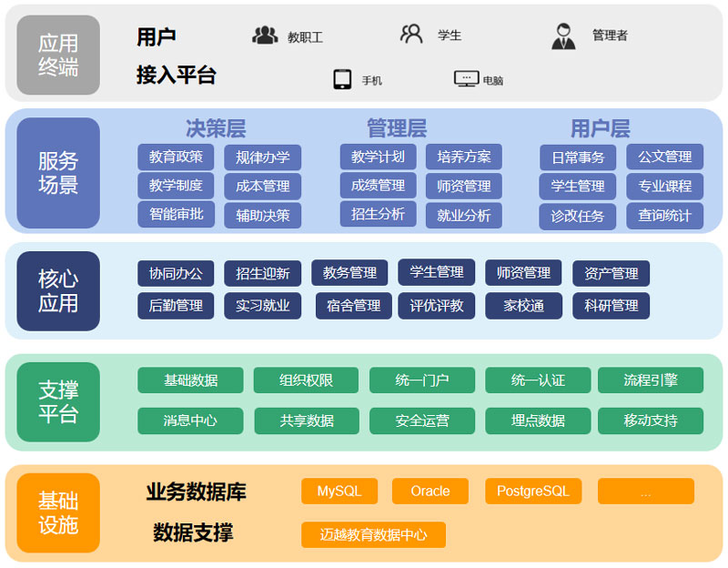Open the 成绩管理 box
The image size is (728, 568).
click(378, 186)
